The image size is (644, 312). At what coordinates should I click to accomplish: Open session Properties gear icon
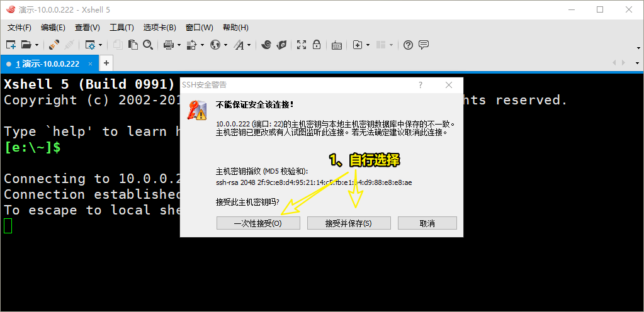[x=90, y=45]
